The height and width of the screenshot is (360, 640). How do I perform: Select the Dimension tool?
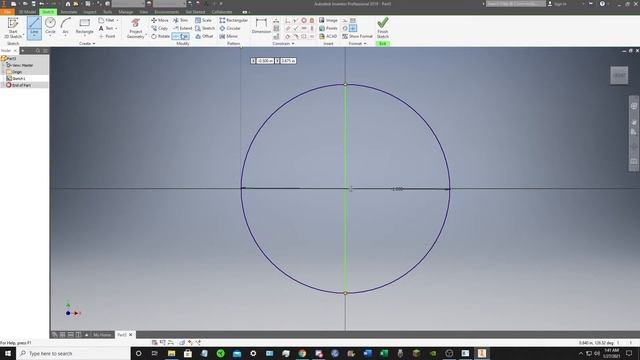coord(261,26)
